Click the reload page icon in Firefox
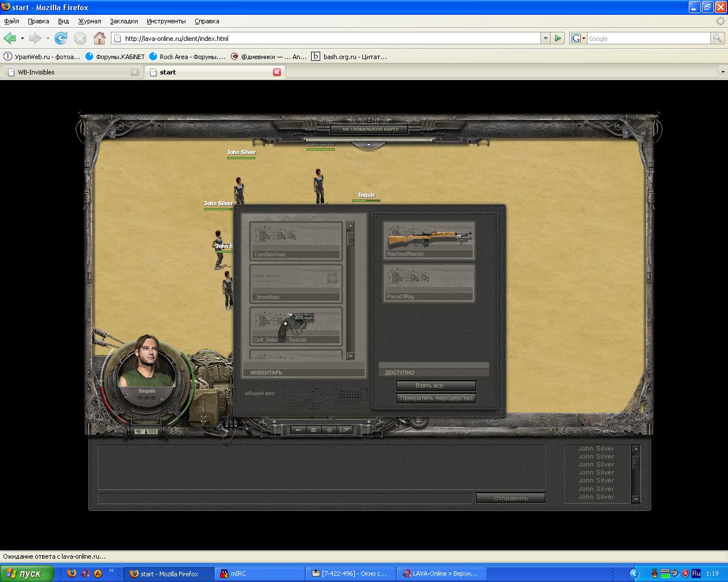The image size is (728, 582). tap(61, 38)
